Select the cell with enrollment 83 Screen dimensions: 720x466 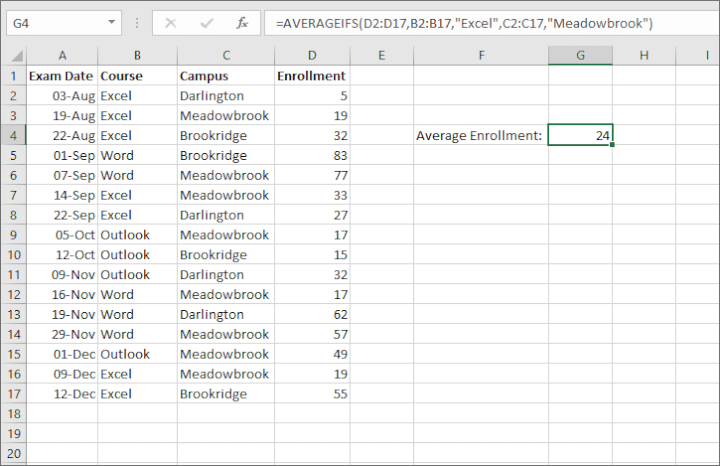tap(312, 155)
